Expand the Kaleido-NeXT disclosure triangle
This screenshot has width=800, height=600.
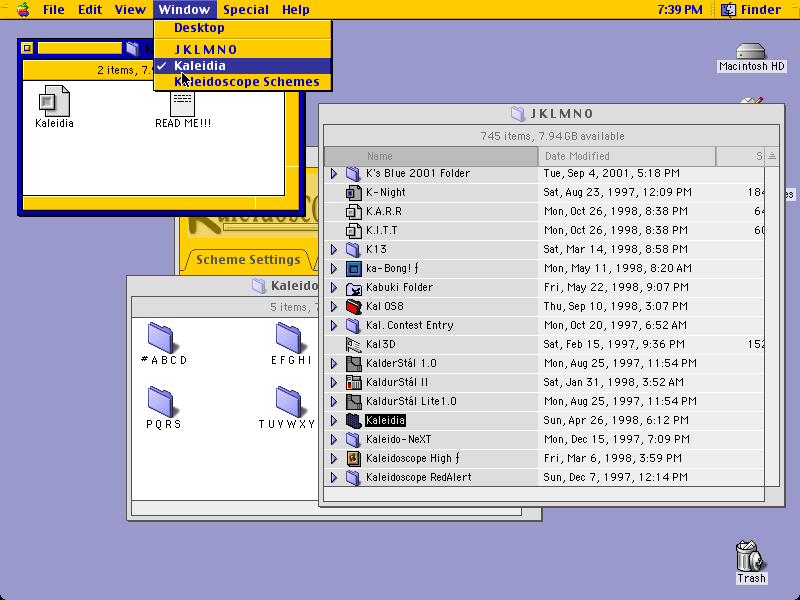[x=334, y=439]
